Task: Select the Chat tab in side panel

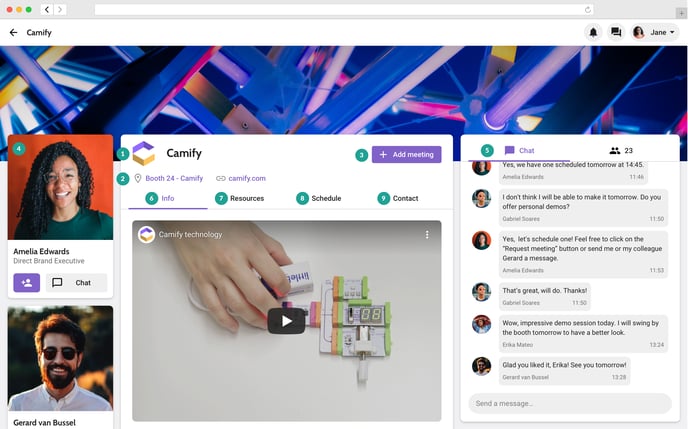Action: click(520, 150)
